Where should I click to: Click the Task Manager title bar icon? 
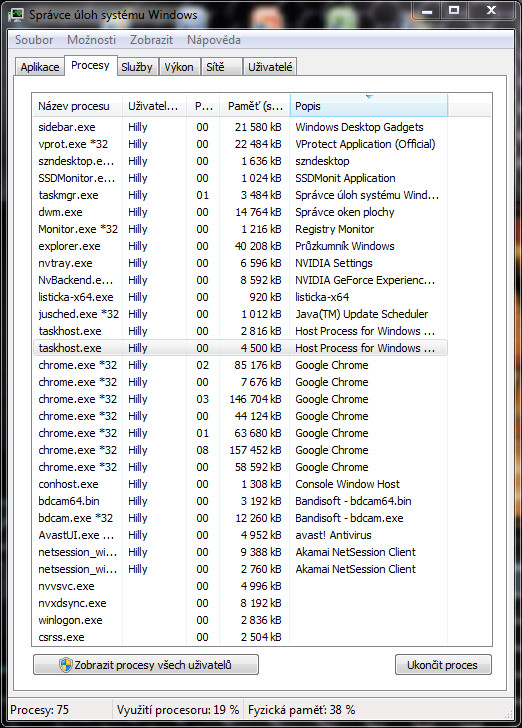16,15
